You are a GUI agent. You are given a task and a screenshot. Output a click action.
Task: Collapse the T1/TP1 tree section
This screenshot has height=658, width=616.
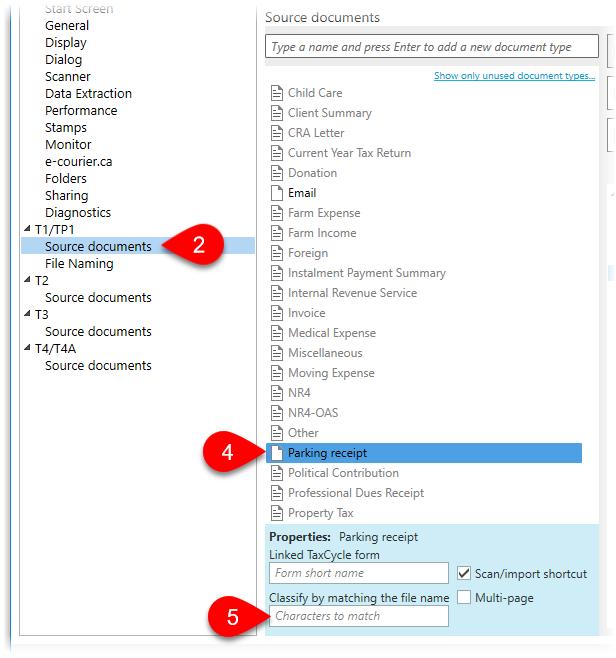[27, 230]
